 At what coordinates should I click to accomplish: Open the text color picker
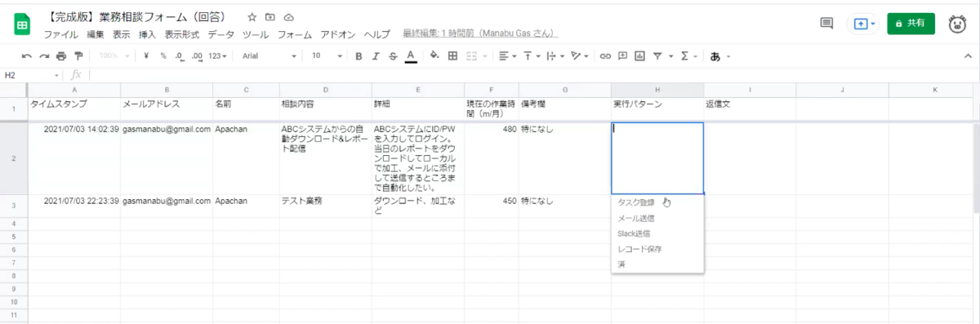coord(411,56)
